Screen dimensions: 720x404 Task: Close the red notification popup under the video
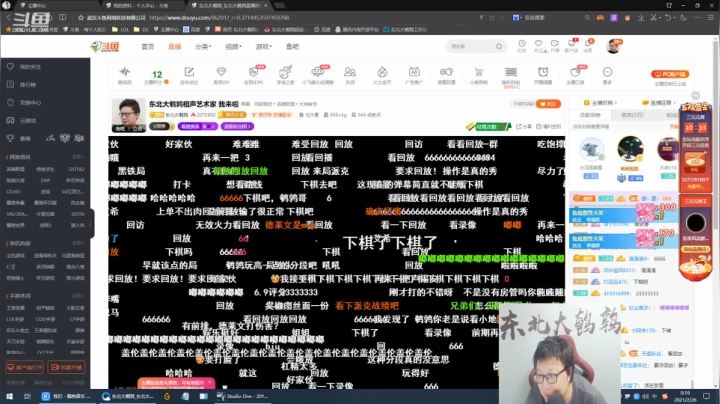[210, 382]
